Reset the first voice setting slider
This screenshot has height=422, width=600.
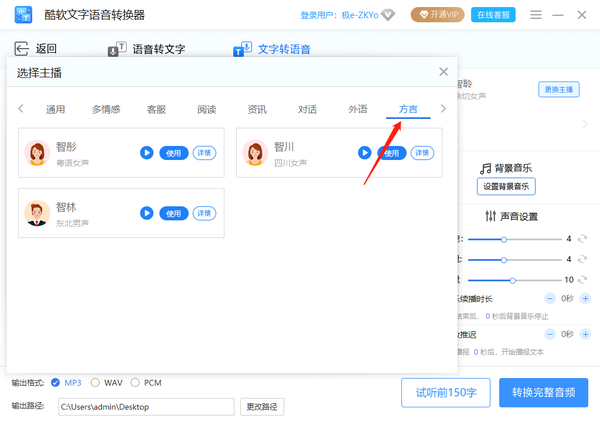[582, 239]
